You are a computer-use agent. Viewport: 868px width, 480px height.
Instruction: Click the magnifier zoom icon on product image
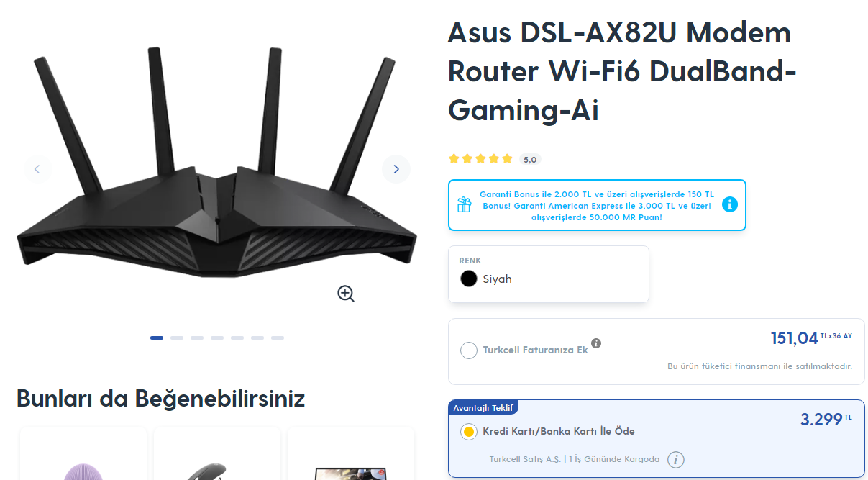(x=346, y=293)
